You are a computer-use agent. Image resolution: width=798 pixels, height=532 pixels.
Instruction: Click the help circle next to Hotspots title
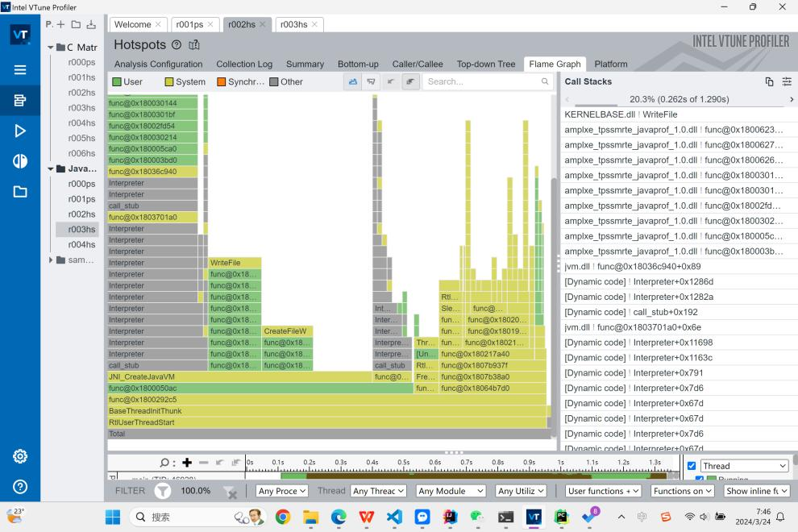pyautogui.click(x=177, y=45)
